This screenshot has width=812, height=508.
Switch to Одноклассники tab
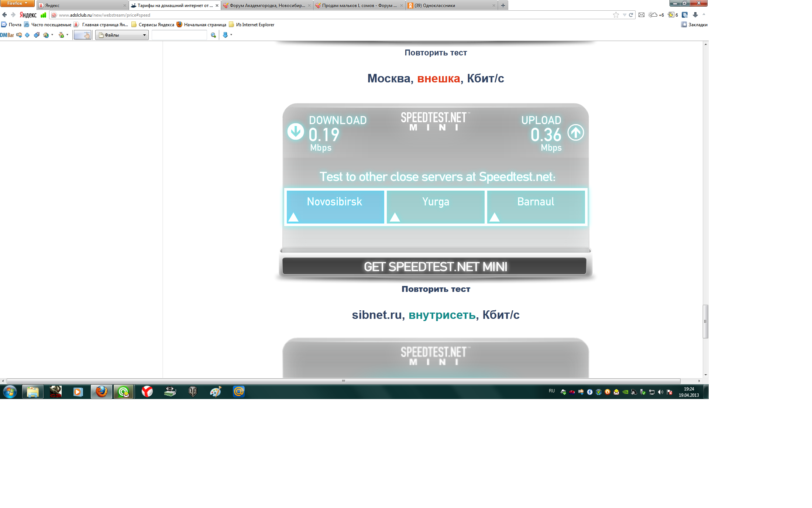point(451,6)
